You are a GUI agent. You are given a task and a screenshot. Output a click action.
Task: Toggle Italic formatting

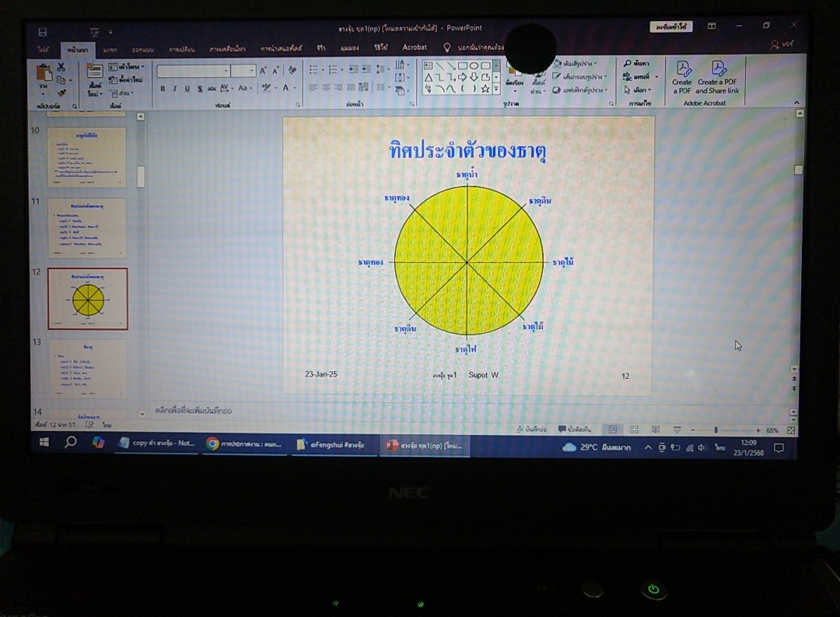pos(174,89)
